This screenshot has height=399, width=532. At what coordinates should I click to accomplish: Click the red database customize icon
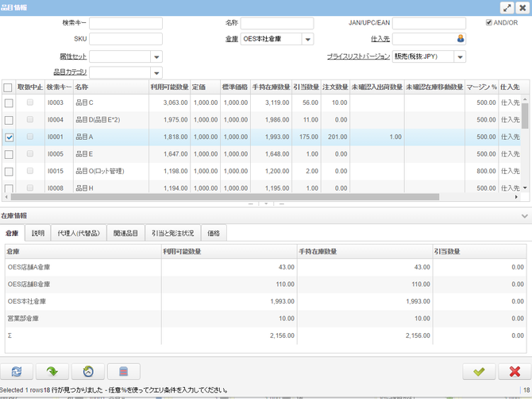[124, 371]
